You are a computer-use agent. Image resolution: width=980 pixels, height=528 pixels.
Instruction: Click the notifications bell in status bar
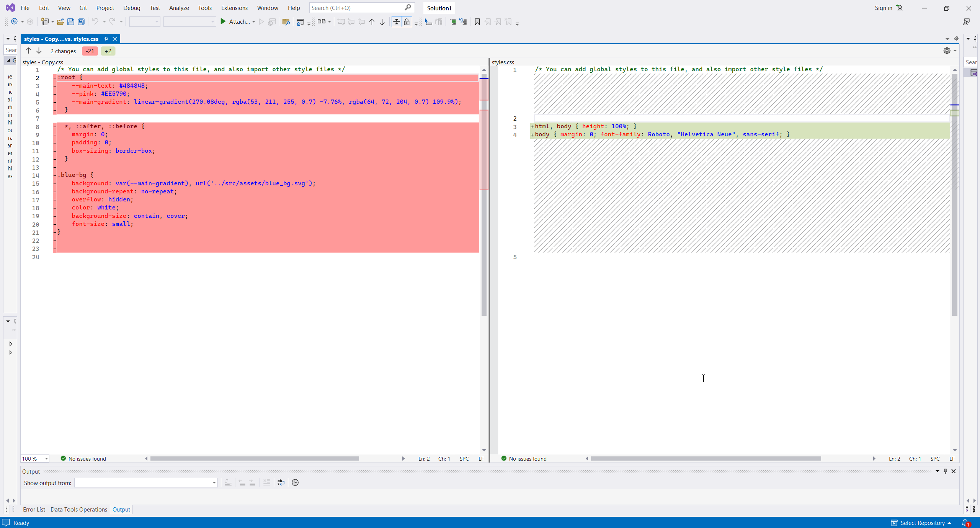pos(965,523)
